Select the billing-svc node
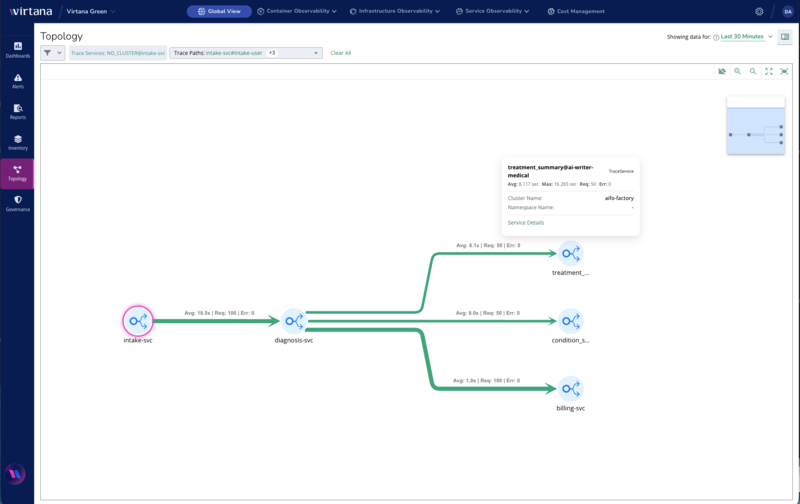The image size is (800, 504). (570, 389)
